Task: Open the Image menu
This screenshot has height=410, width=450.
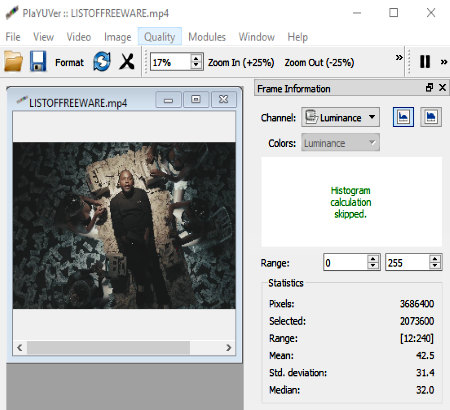Action: click(118, 37)
